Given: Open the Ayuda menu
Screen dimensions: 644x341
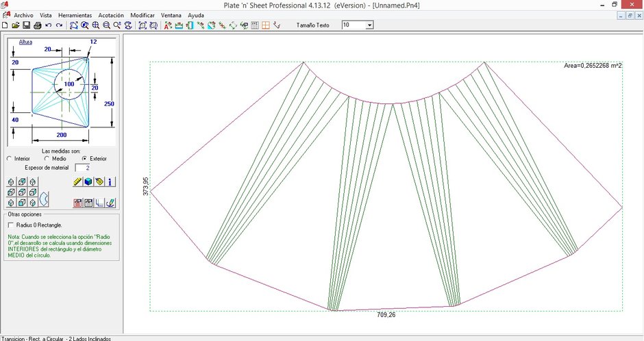Looking at the screenshot, I should pyautogui.click(x=196, y=15).
